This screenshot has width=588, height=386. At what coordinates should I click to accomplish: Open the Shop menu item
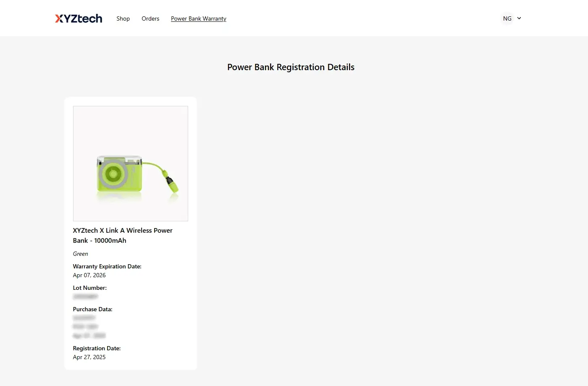(x=123, y=18)
